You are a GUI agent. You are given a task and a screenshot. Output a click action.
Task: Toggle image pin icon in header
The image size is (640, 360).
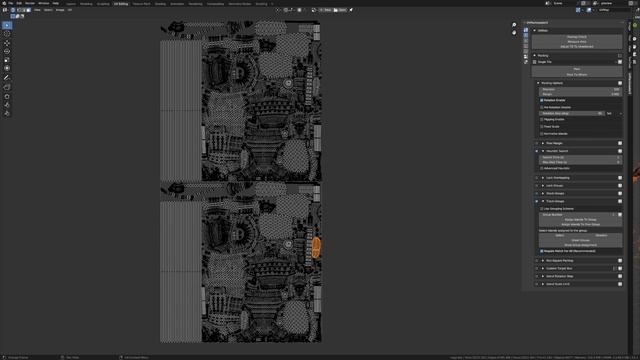351,10
